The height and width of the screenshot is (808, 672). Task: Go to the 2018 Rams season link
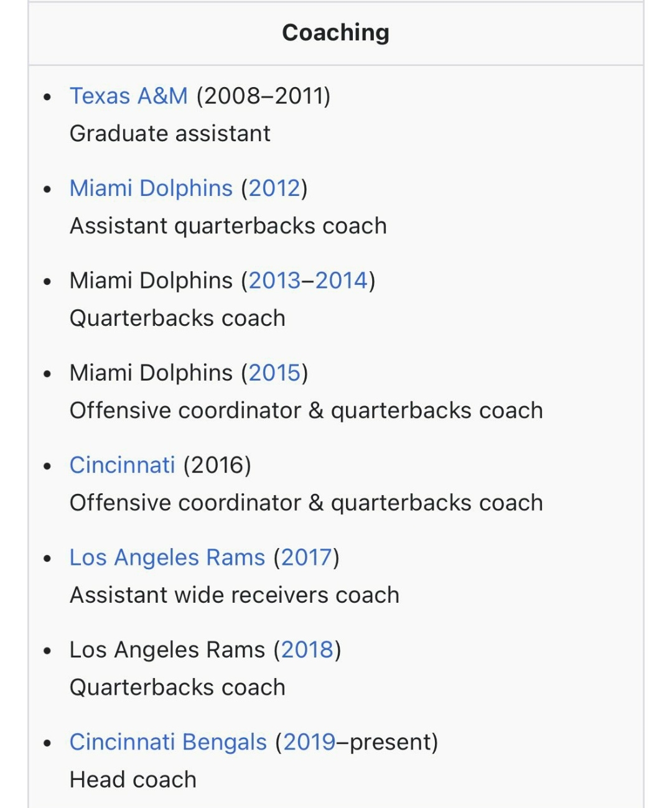(x=307, y=650)
